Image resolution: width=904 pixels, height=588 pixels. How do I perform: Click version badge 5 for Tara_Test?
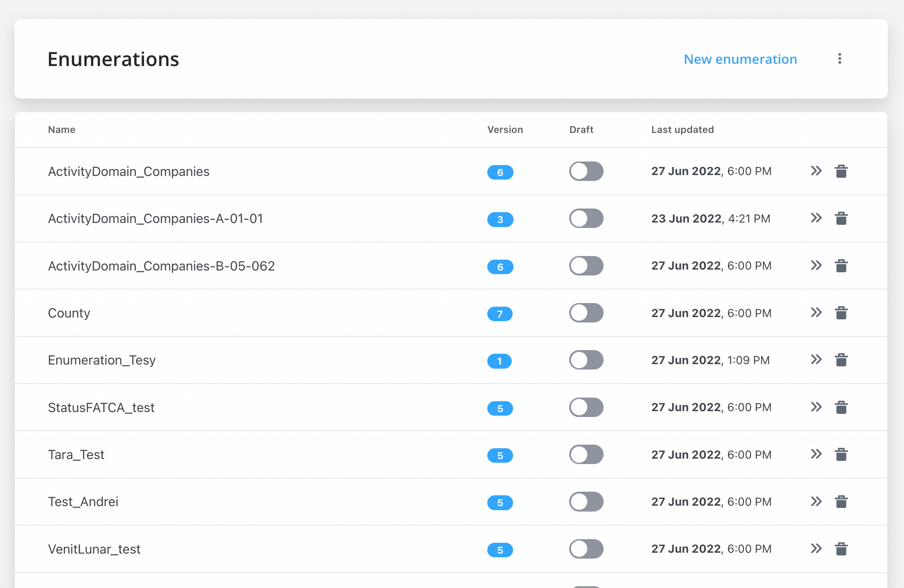(x=500, y=455)
